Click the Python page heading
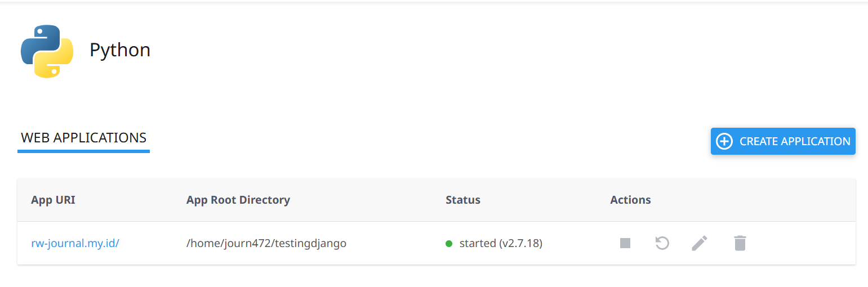 tap(120, 50)
